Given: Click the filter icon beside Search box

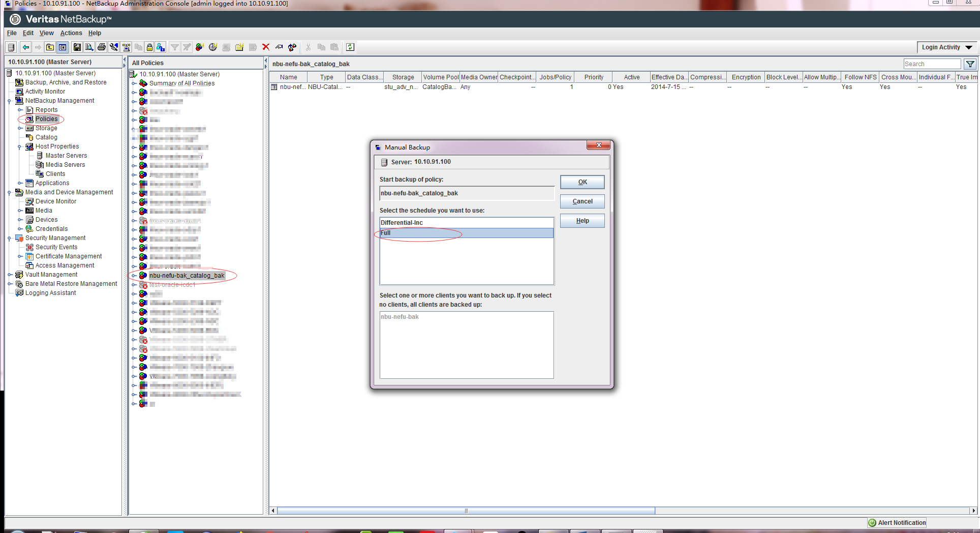Looking at the screenshot, I should 970,64.
